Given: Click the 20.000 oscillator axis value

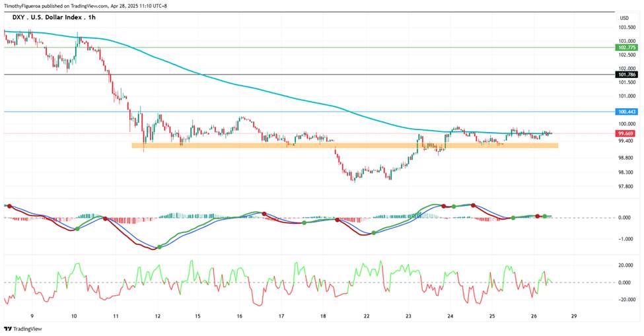Looking at the screenshot, I should pos(626,265).
